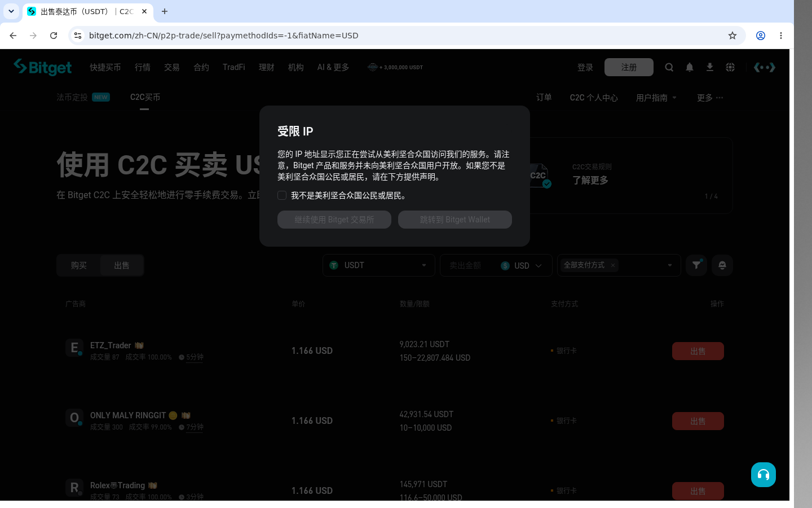Open the 交易 menu
Image resolution: width=812 pixels, height=508 pixels.
pos(172,67)
